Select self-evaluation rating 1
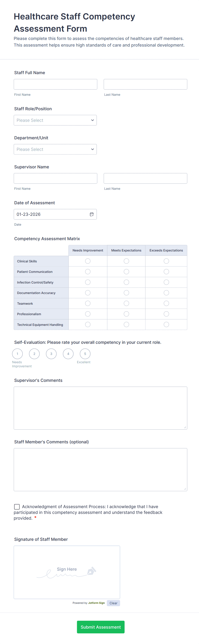 click(x=17, y=354)
